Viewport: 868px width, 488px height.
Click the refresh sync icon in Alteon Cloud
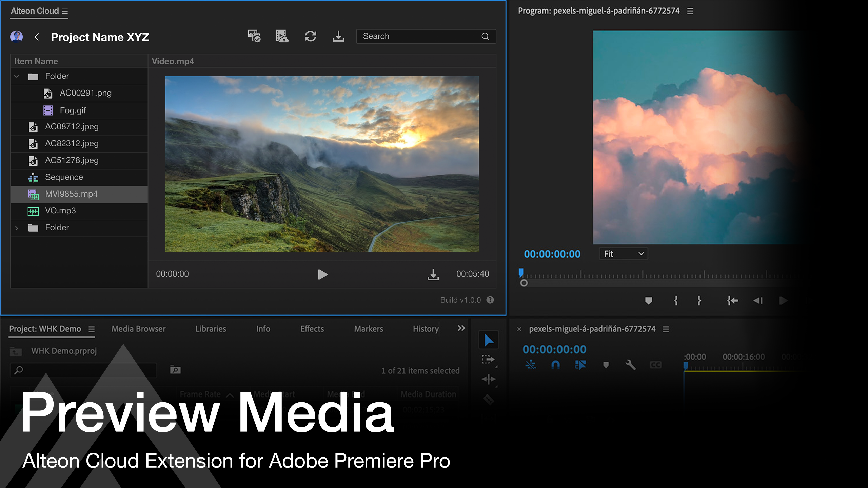coord(310,36)
